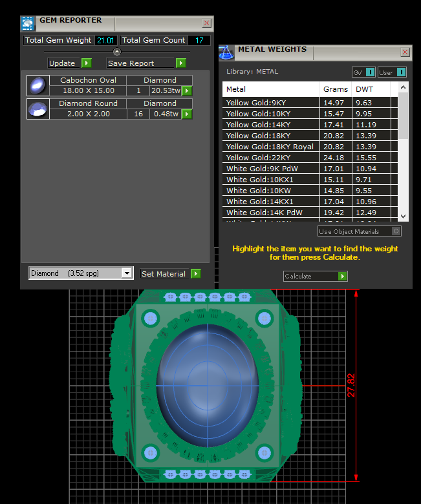Toggle the GV library switch

click(370, 72)
